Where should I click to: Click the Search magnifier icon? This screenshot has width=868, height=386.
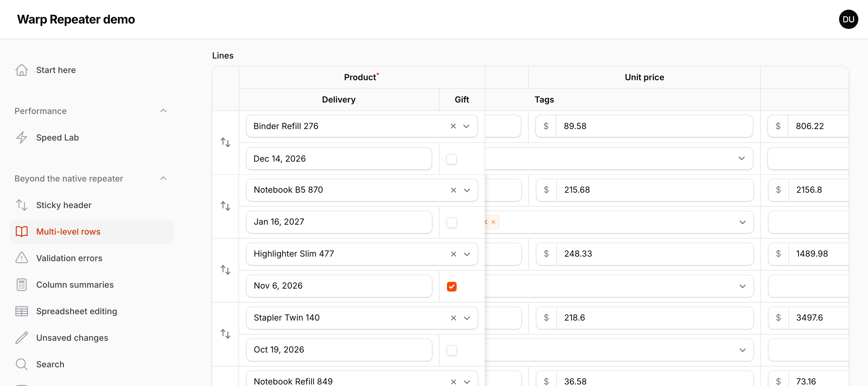(22, 364)
